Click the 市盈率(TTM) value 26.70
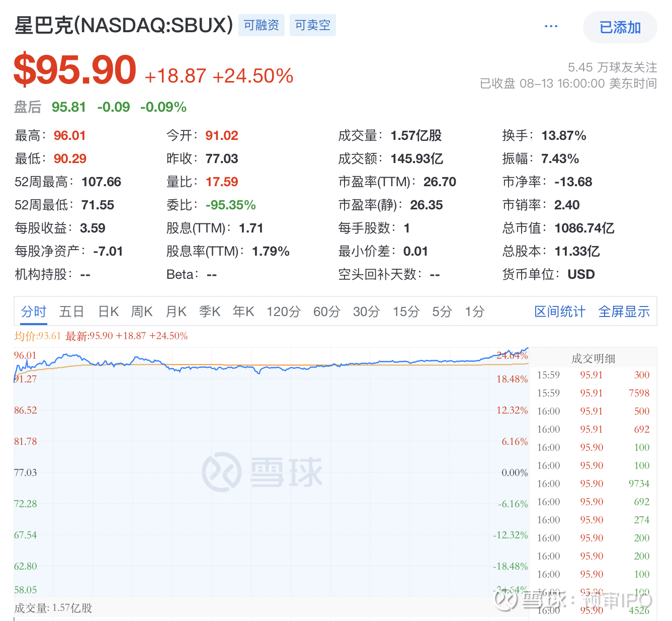This screenshot has height=621, width=672. pos(440,182)
